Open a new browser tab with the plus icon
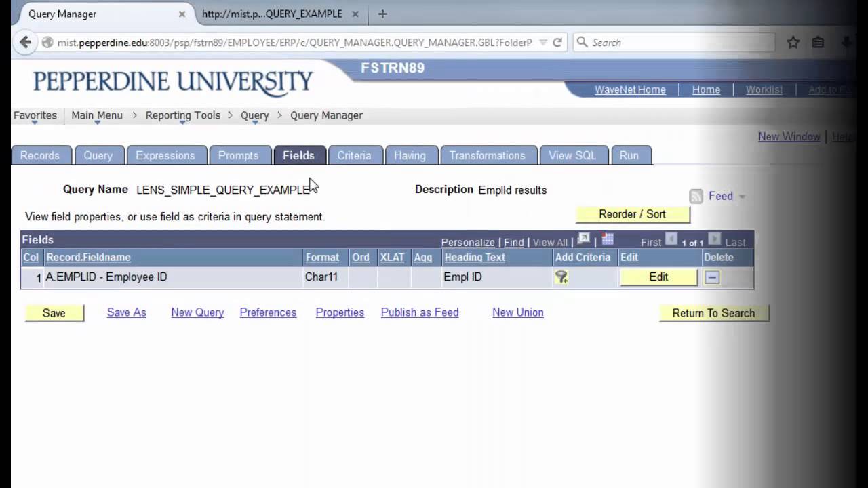The image size is (868, 488). pyautogui.click(x=382, y=14)
